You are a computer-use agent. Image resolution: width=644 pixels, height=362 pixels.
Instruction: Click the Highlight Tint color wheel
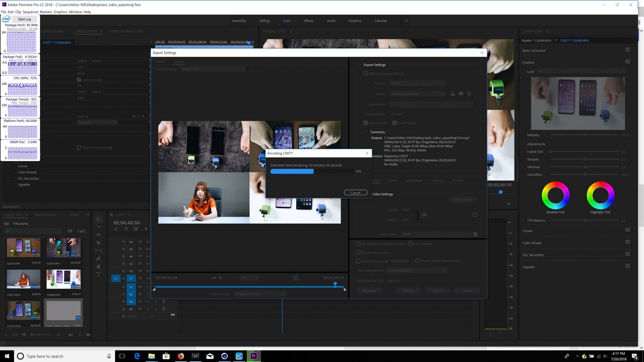coord(600,195)
